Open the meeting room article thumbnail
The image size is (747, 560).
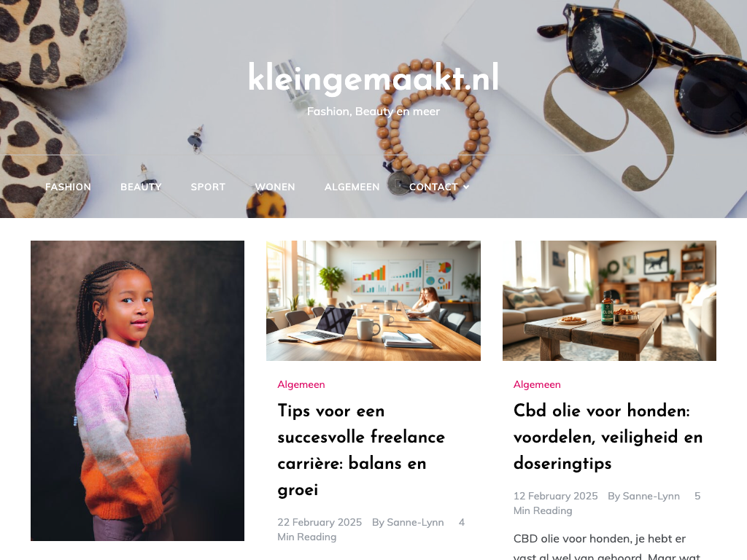pyautogui.click(x=373, y=300)
